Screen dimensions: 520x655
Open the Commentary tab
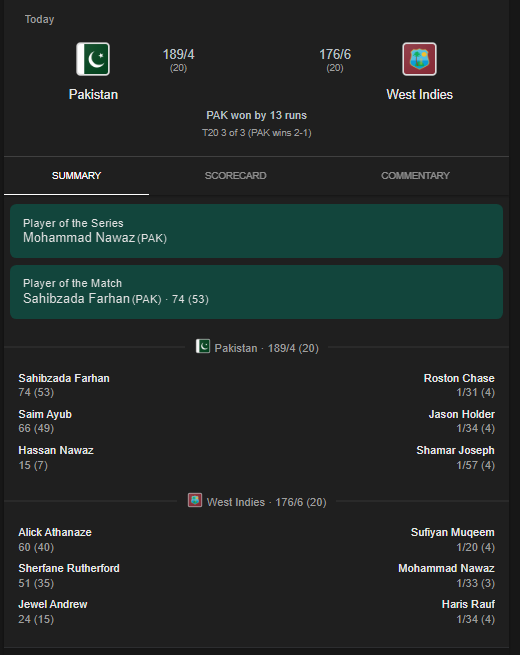pyautogui.click(x=415, y=175)
